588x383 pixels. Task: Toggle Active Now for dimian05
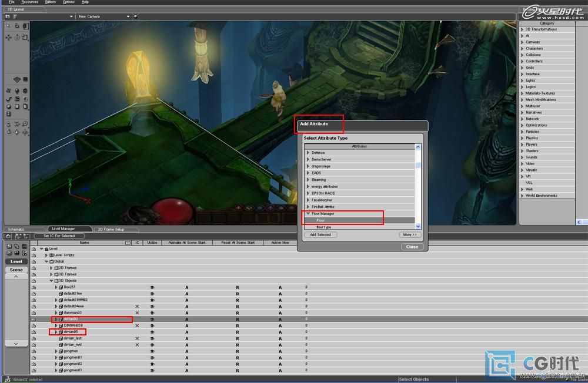[x=280, y=332]
